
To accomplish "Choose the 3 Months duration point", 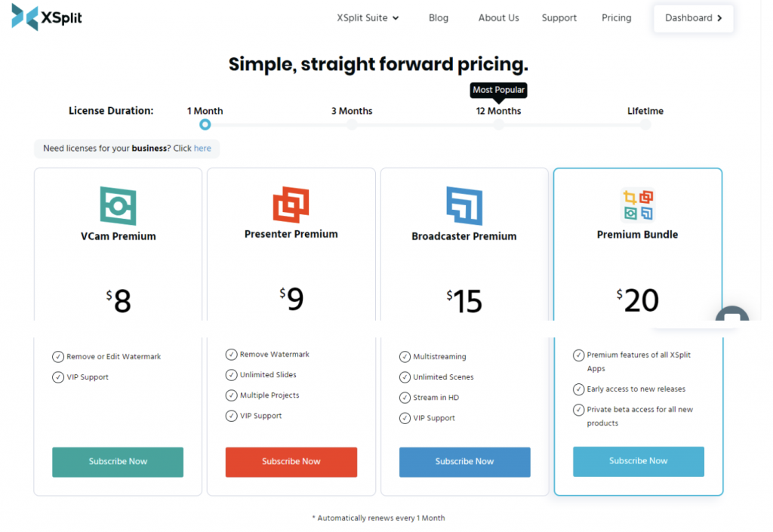I will click(x=352, y=125).
